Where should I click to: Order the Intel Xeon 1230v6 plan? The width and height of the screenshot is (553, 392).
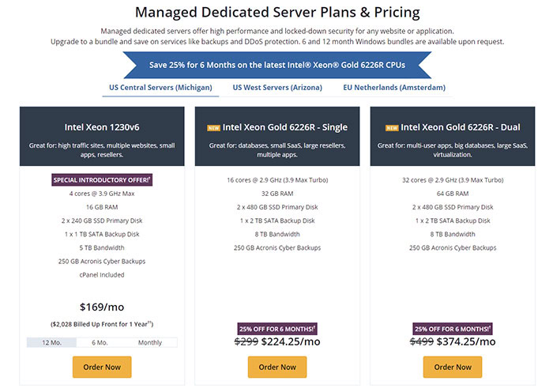click(x=102, y=367)
